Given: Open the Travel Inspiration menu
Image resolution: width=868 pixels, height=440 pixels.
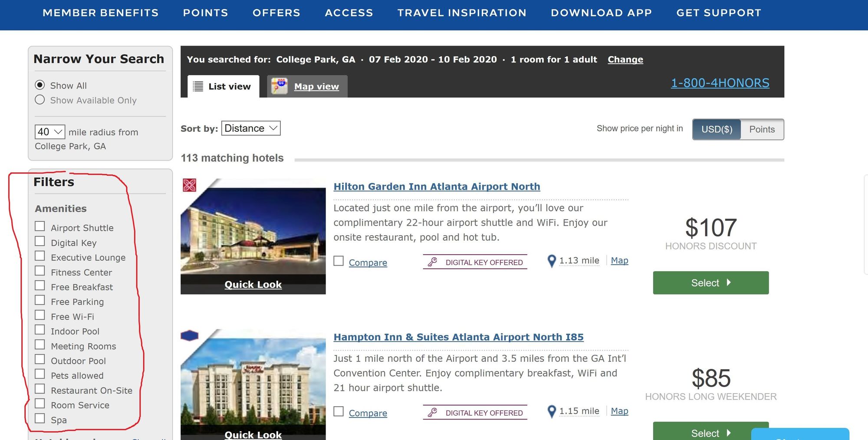Looking at the screenshot, I should click(x=462, y=13).
